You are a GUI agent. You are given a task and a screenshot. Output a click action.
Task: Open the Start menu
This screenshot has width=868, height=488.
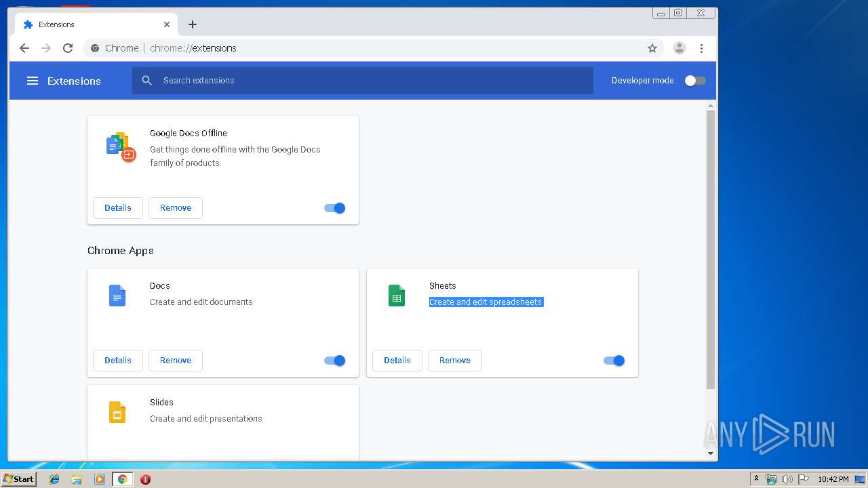(18, 479)
